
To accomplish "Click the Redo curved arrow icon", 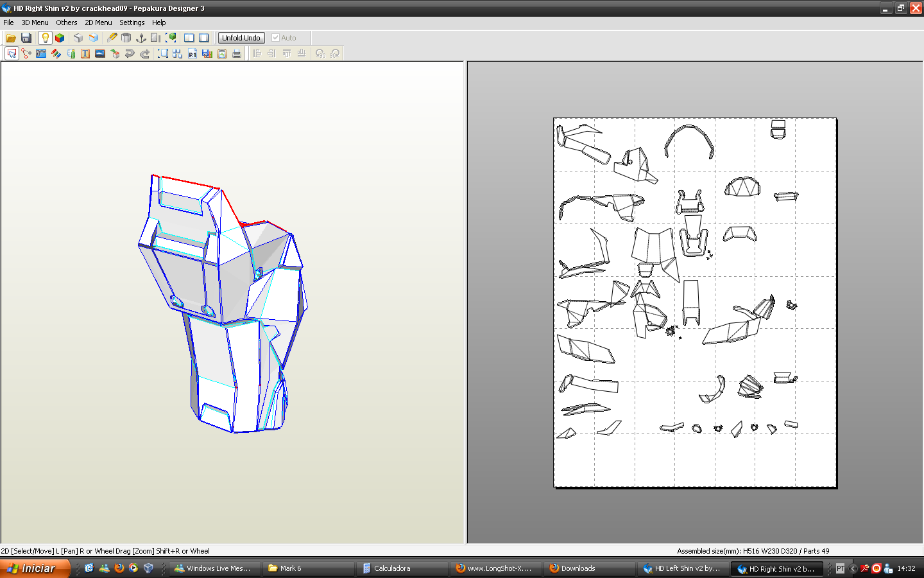I will click(x=144, y=53).
